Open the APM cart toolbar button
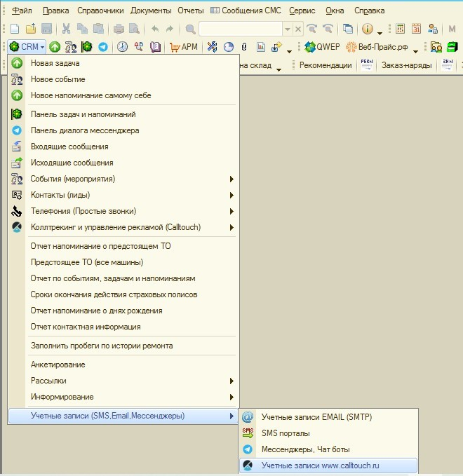 (184, 47)
